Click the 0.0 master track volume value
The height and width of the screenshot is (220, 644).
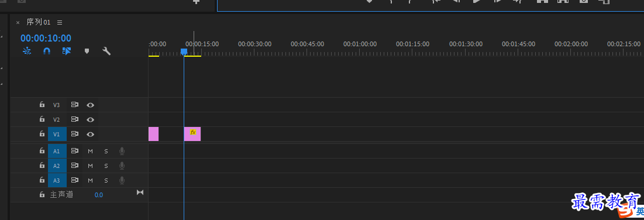(x=99, y=195)
